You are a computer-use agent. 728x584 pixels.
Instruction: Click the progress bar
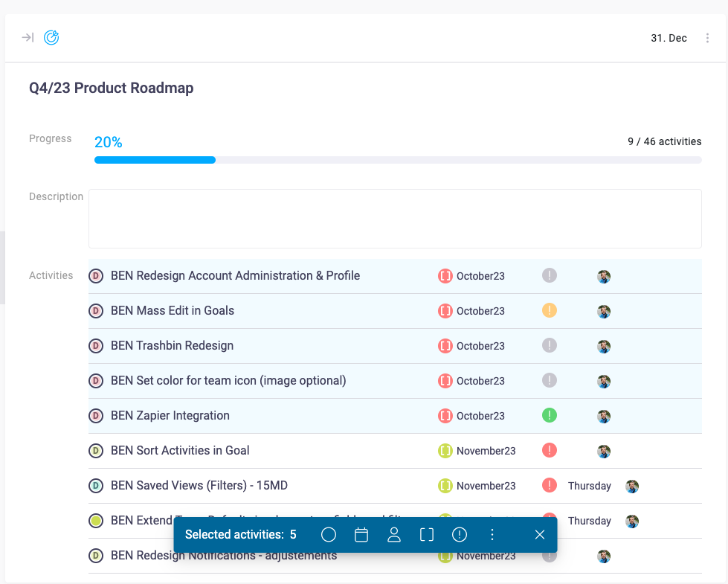397,160
